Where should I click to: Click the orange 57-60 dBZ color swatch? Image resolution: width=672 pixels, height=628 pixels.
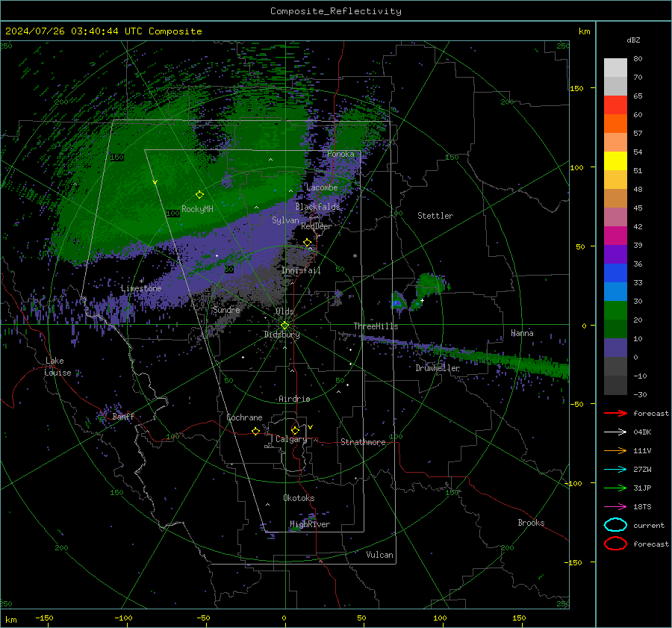pyautogui.click(x=615, y=124)
